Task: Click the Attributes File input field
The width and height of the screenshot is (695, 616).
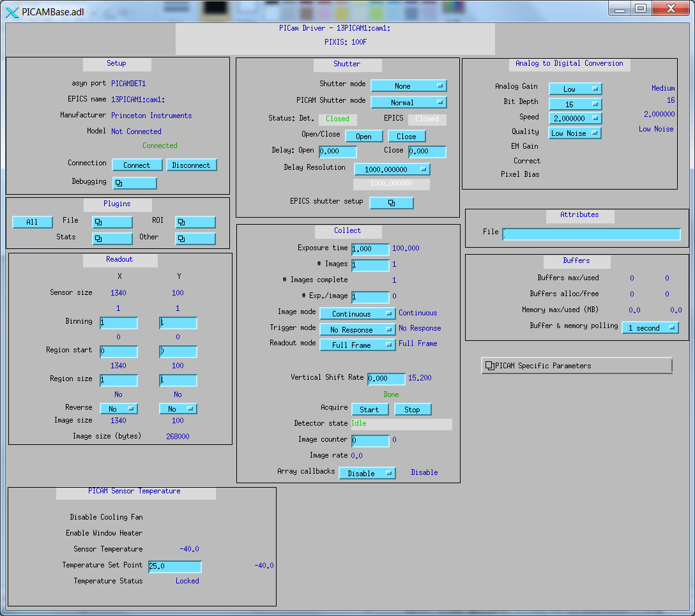Action: pyautogui.click(x=592, y=234)
